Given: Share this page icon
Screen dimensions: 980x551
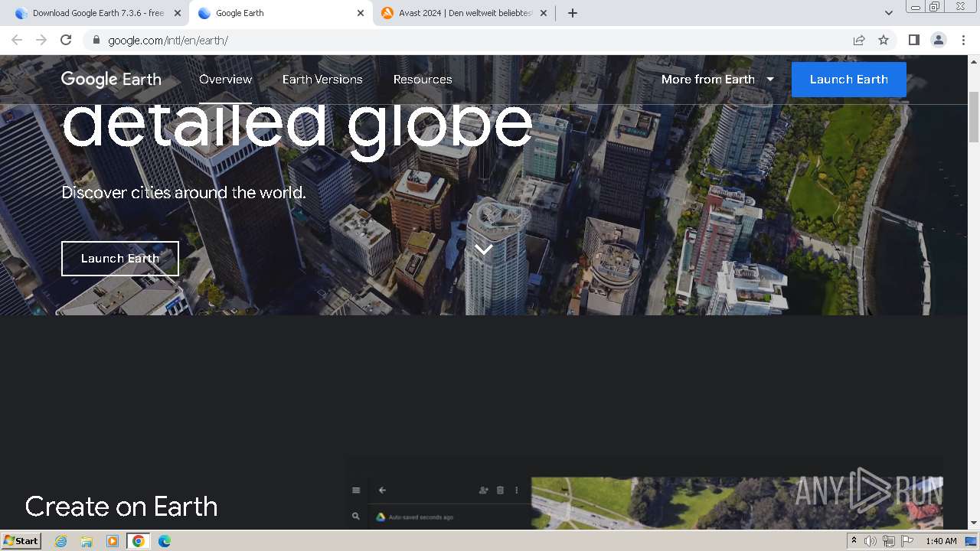Looking at the screenshot, I should tap(859, 40).
